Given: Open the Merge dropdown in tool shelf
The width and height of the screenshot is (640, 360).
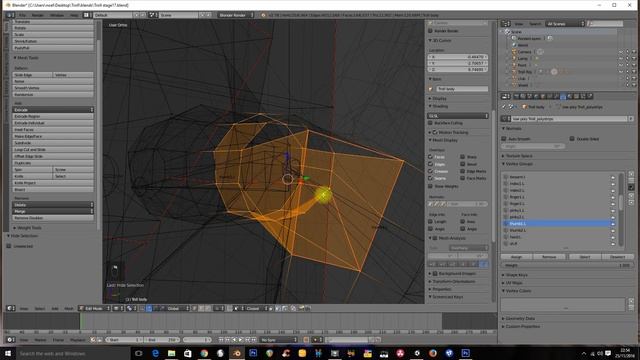Looking at the screenshot, I should 53,211.
